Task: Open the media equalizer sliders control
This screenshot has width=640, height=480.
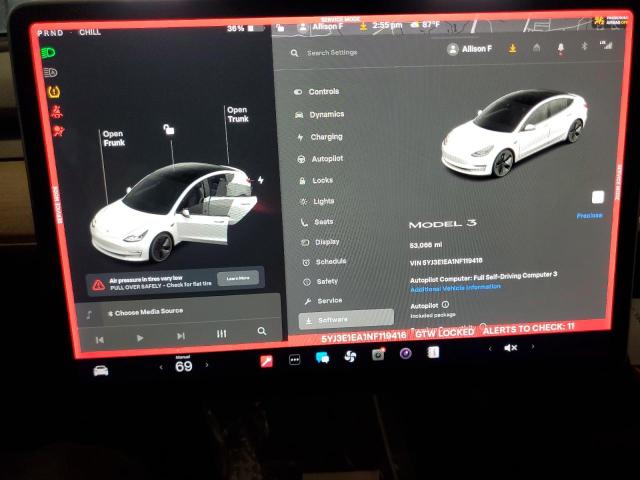Action: (x=221, y=333)
